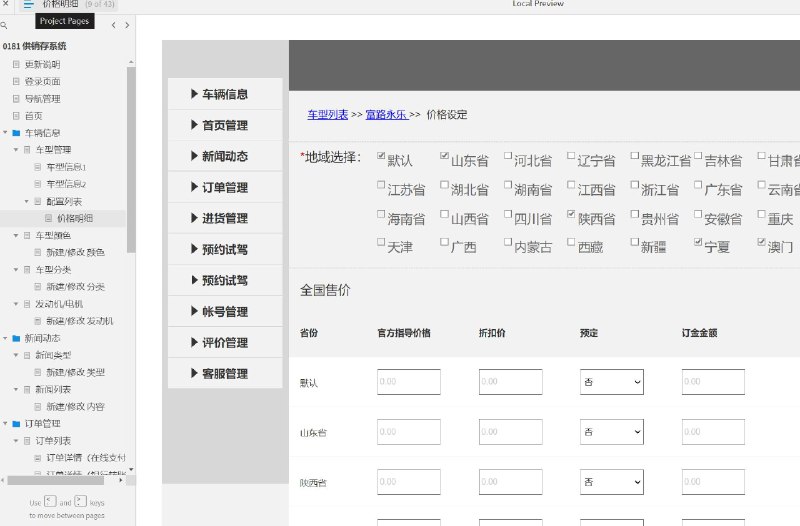Screen dimensions: 800x526
Task: Open 新建/修改 颜色 page
Action: pyautogui.click(x=75, y=253)
